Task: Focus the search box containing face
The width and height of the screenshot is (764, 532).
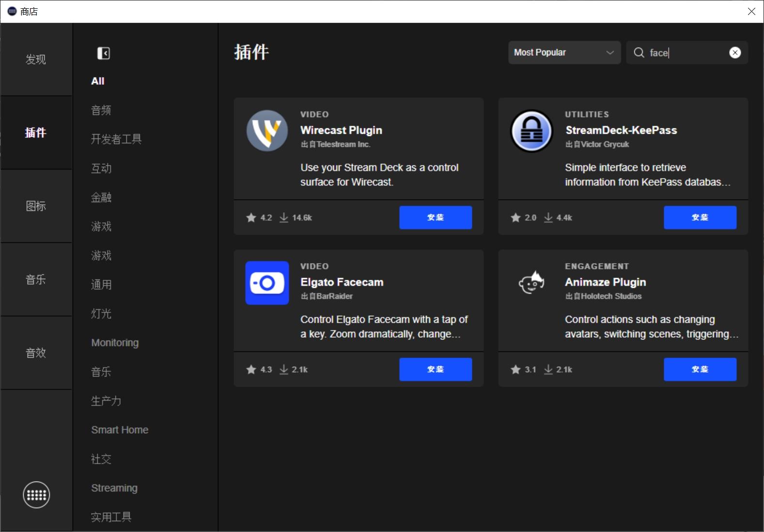Action: [x=687, y=52]
